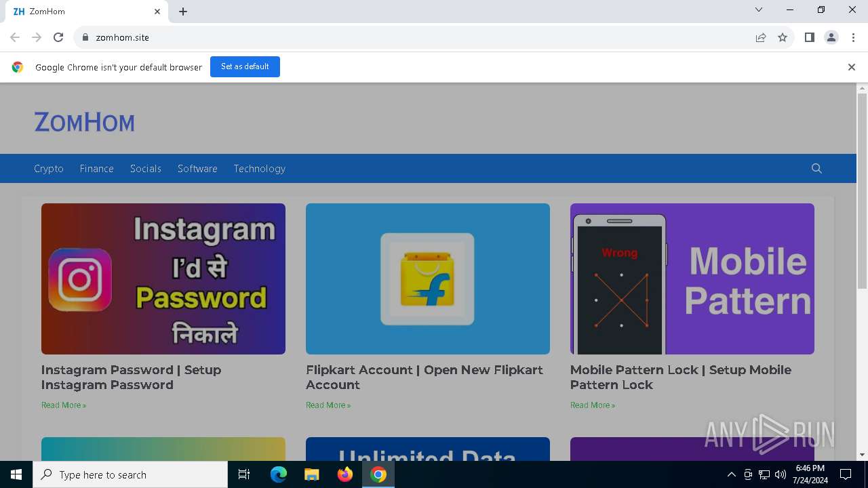Screen dimensions: 868x488
Task: View site security lock icon
Action: [x=85, y=37]
